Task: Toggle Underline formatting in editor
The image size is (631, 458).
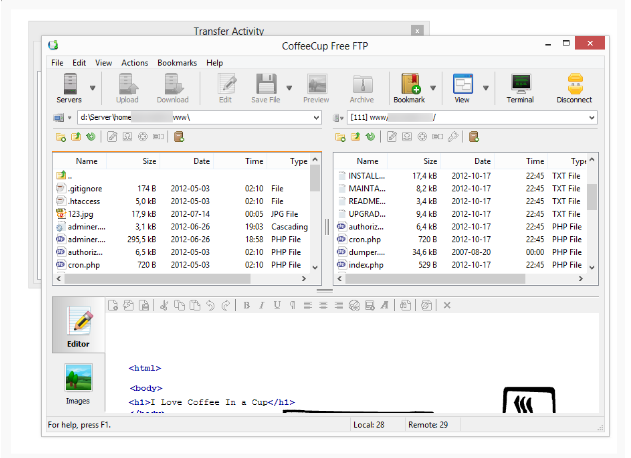Action: pyautogui.click(x=277, y=305)
